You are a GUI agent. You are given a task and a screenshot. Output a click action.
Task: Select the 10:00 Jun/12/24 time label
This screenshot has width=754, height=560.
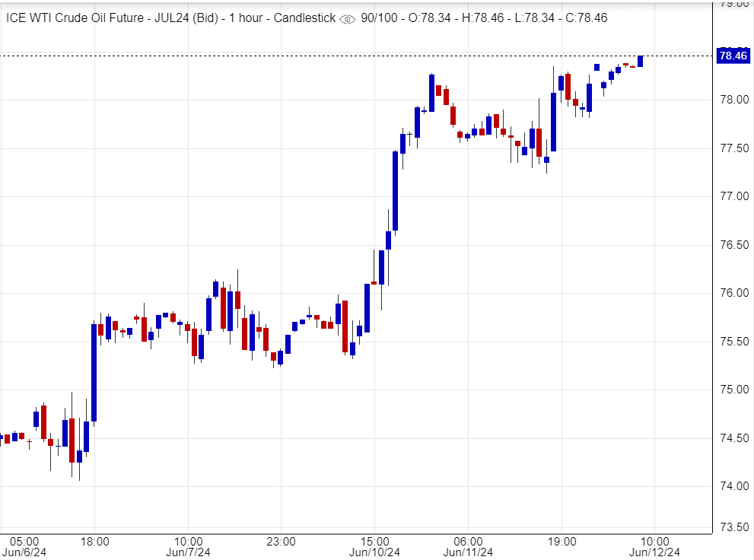[655, 547]
